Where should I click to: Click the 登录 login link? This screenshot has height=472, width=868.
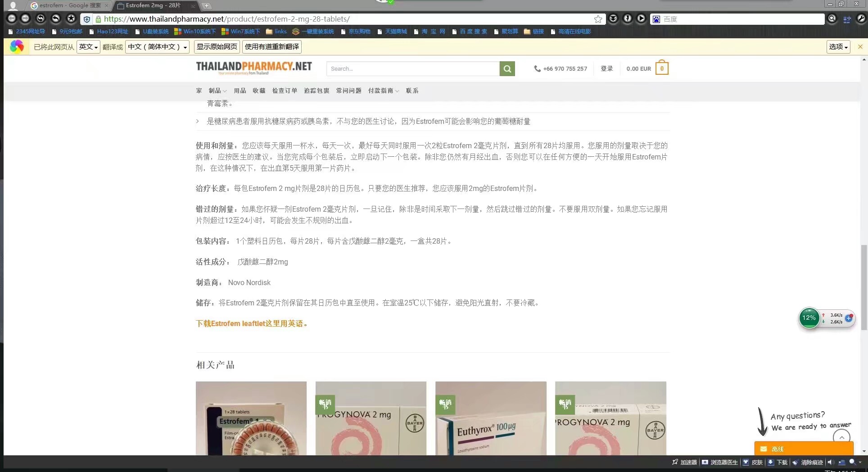[x=606, y=68]
